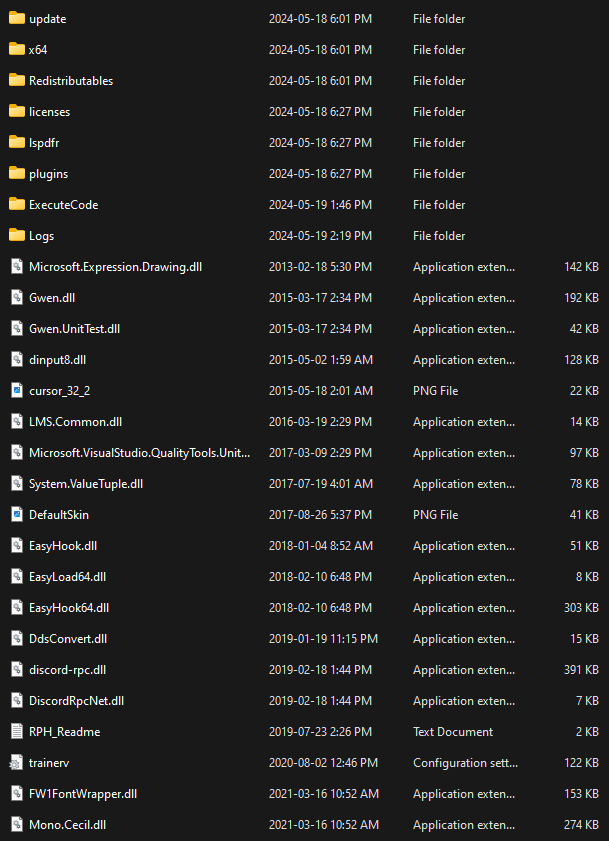Select the Microsoft.VisualStudio.QualityTools.Unit... file name
The image size is (609, 841).
coord(140,453)
